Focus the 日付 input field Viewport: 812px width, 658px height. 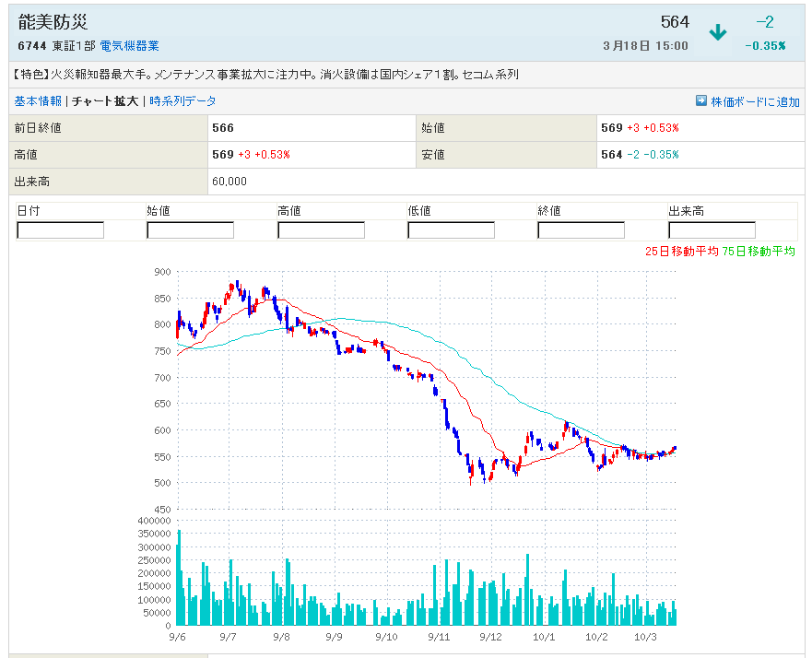pyautogui.click(x=61, y=230)
